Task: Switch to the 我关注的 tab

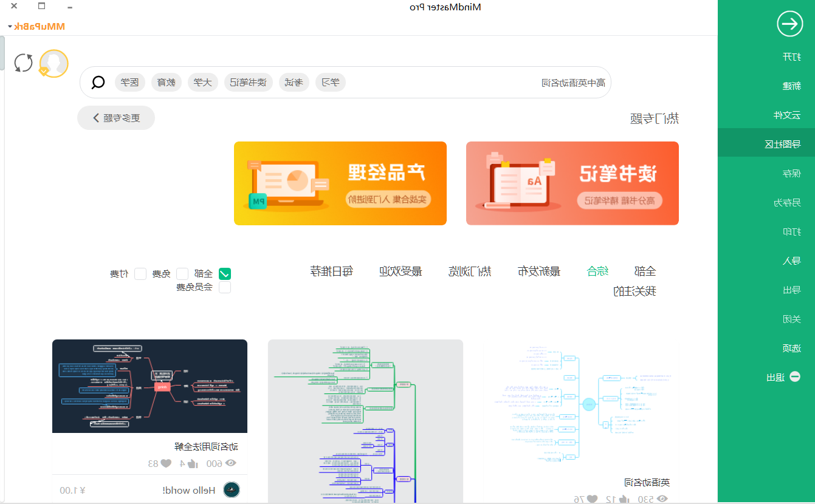Action: (634, 291)
